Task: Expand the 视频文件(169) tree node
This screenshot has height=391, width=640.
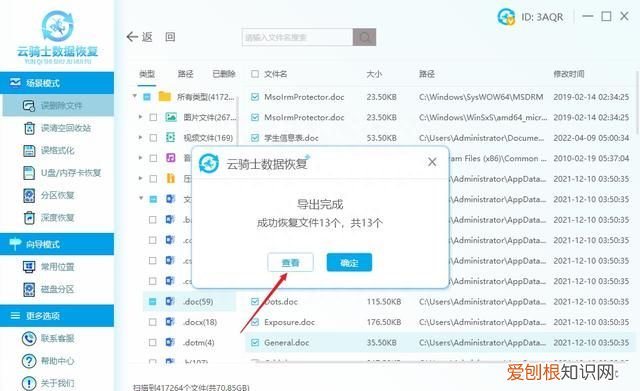Action: [140, 138]
